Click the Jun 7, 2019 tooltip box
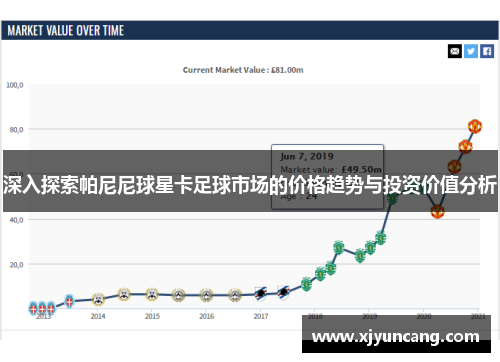 pyautogui.click(x=327, y=177)
